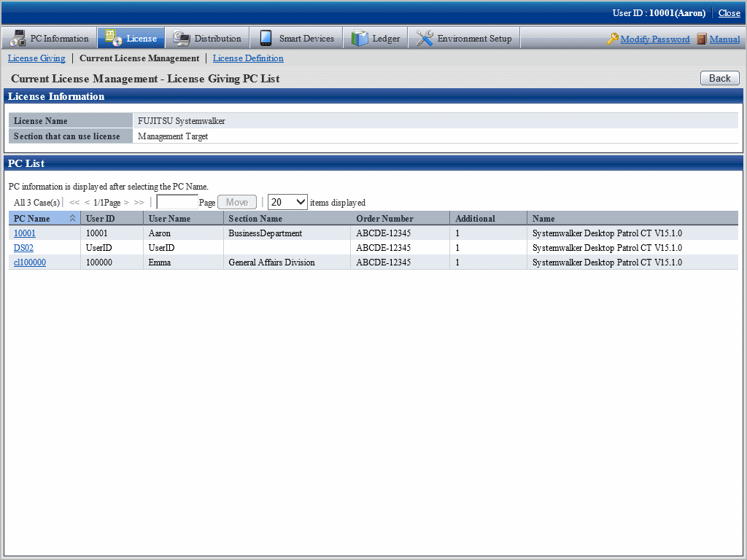
Task: Click the PC Information computer icon
Action: click(x=18, y=38)
